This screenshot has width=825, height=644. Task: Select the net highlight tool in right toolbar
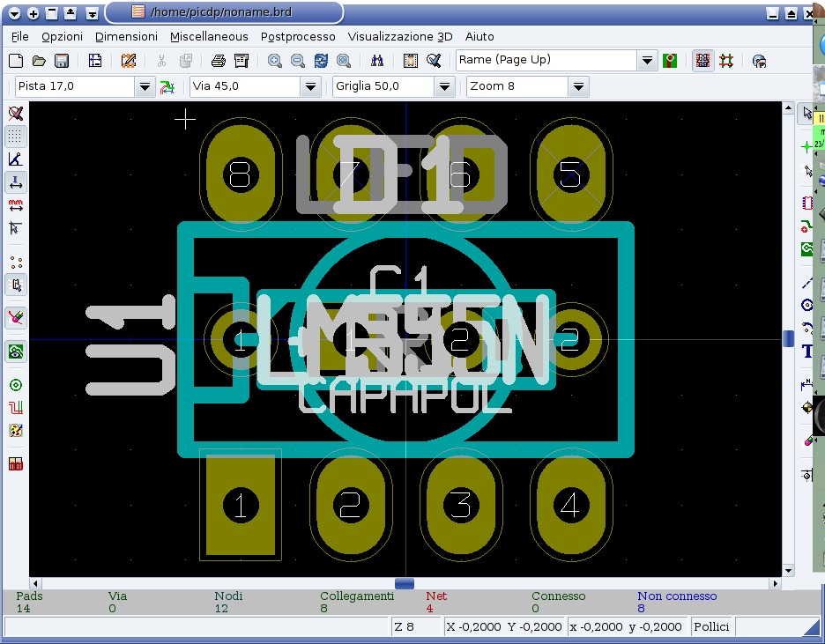(807, 147)
